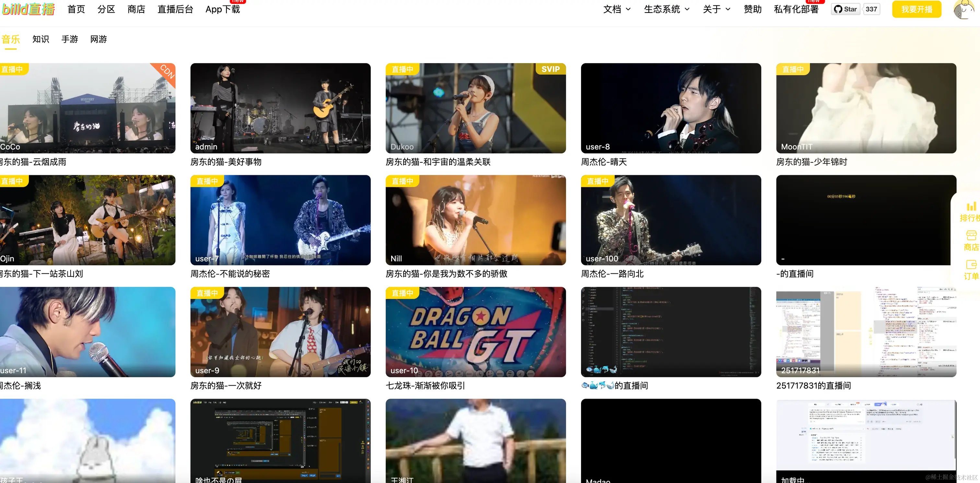Click the title 周杰伦-不能说的秘密
This screenshot has height=483, width=980.
coord(230,274)
